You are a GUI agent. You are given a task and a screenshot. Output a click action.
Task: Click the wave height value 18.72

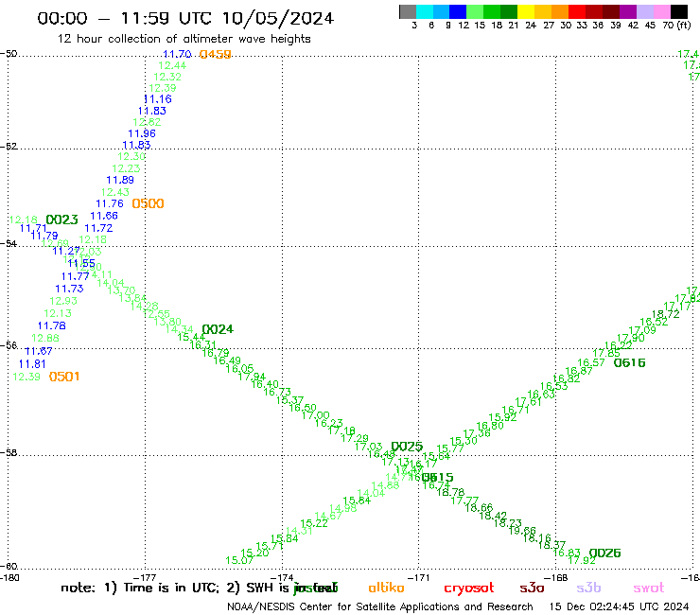pyautogui.click(x=666, y=314)
